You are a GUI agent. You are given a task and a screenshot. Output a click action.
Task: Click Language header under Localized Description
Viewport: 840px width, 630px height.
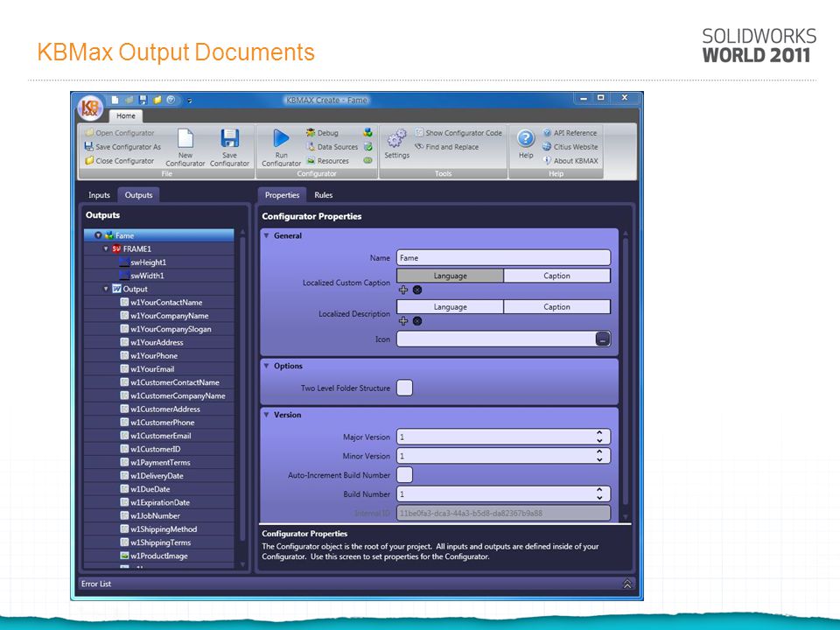click(x=450, y=307)
